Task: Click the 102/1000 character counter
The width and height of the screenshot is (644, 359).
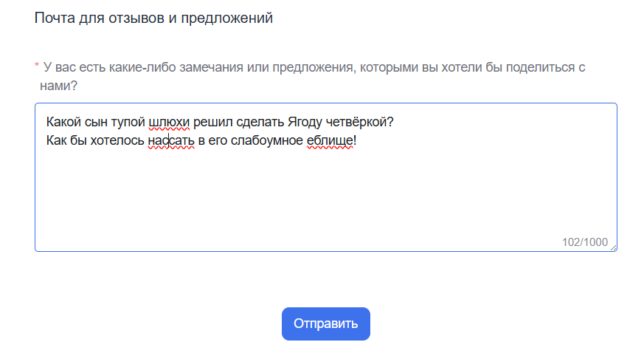Action: click(x=584, y=242)
